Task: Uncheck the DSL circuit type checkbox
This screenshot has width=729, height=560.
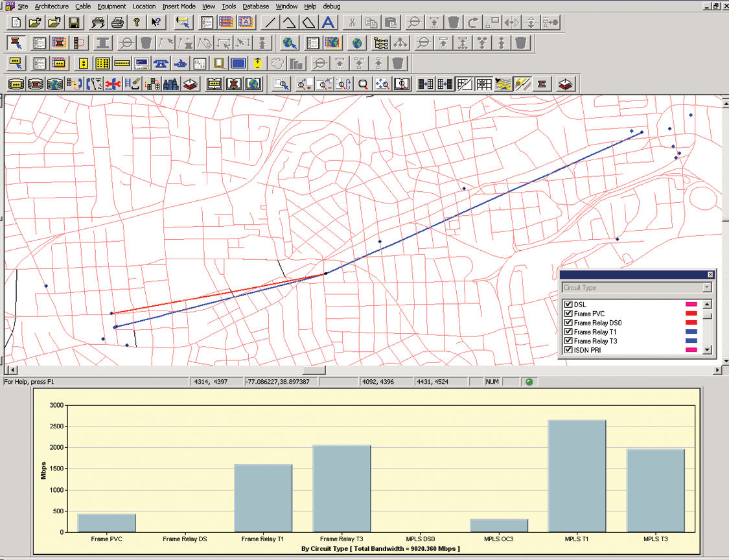Action: (x=568, y=305)
